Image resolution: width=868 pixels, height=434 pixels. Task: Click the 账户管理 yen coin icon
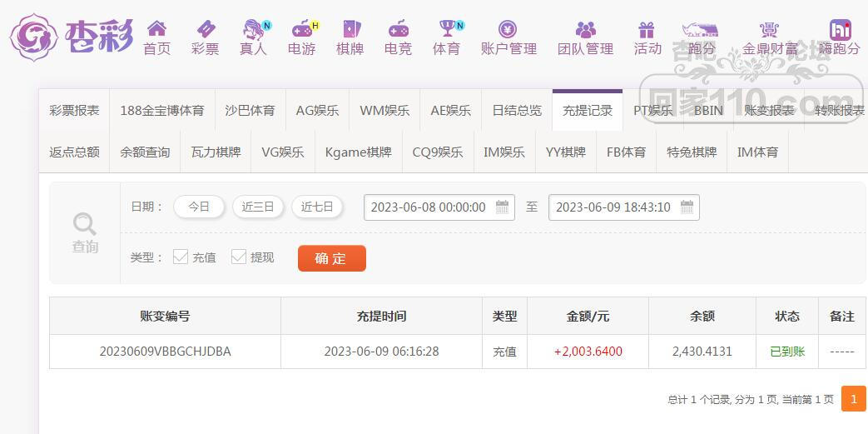tap(508, 29)
